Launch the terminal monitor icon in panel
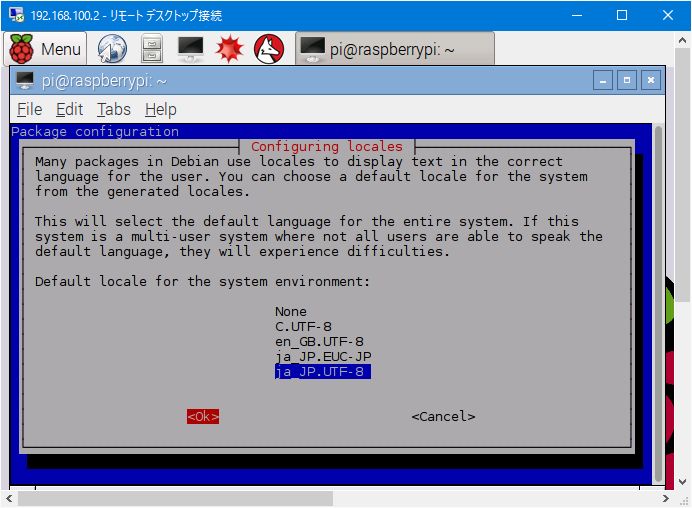This screenshot has width=692, height=508. (190, 49)
